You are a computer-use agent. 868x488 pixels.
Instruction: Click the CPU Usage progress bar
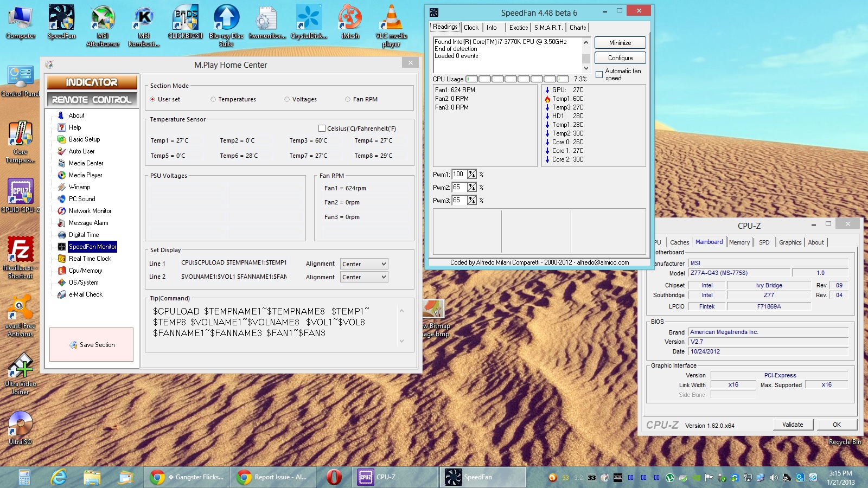pyautogui.click(x=518, y=79)
